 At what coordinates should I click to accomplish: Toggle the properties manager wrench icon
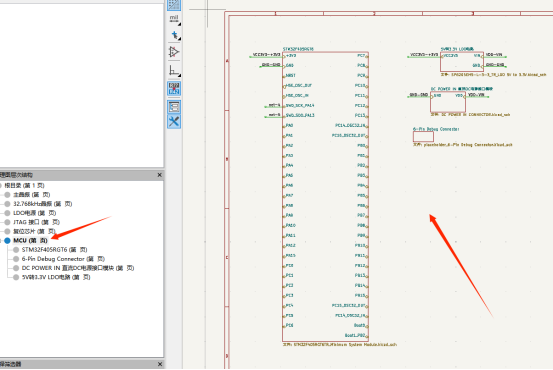[x=174, y=121]
